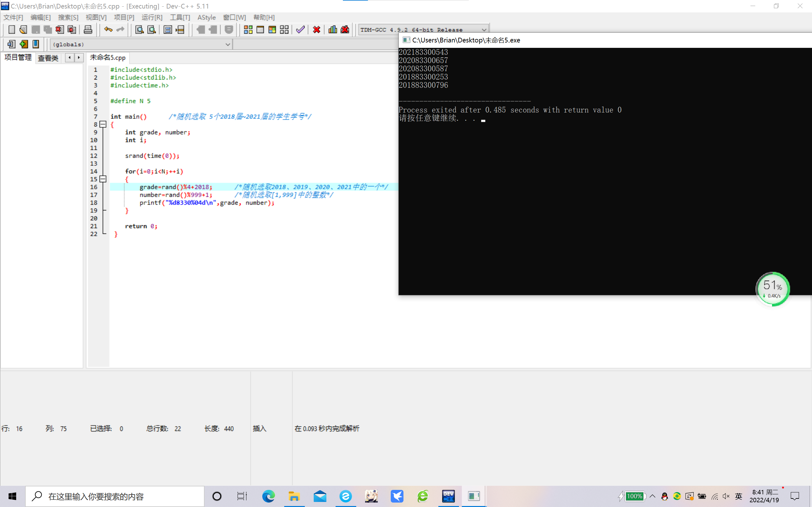This screenshot has height=507, width=812.
Task: Toggle the 英 input method indicator
Action: [x=738, y=496]
